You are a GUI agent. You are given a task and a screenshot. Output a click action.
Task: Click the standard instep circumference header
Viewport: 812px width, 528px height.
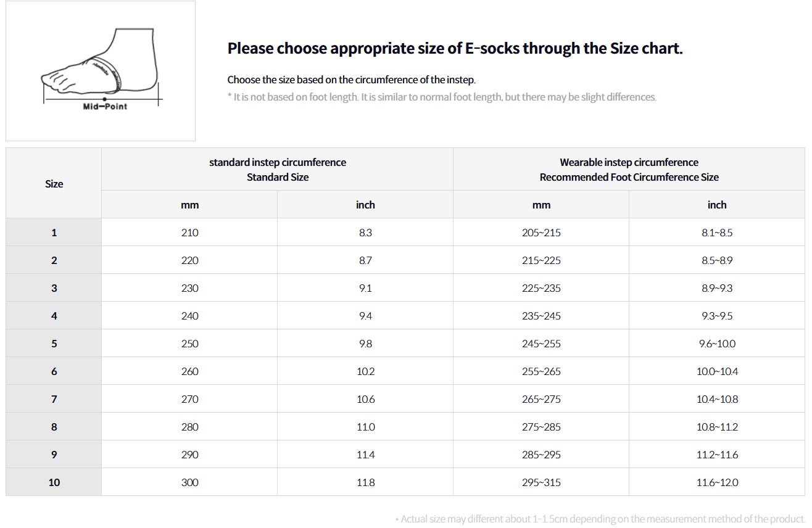278,169
